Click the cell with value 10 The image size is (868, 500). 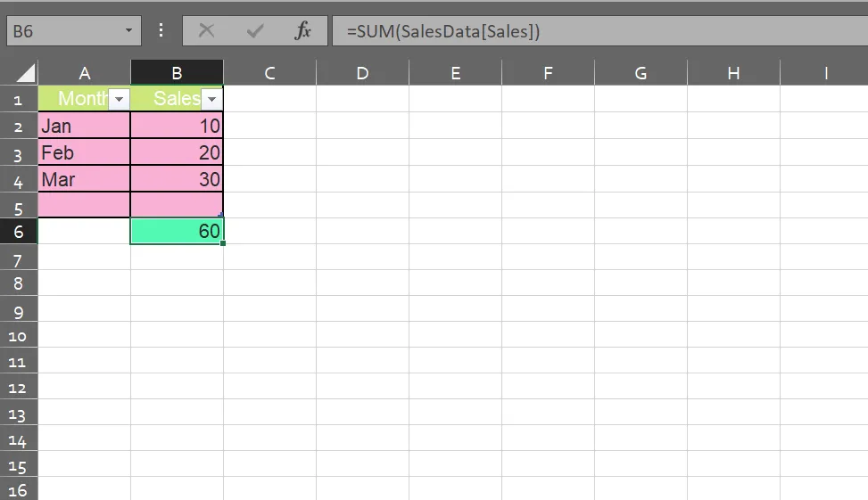(x=177, y=126)
